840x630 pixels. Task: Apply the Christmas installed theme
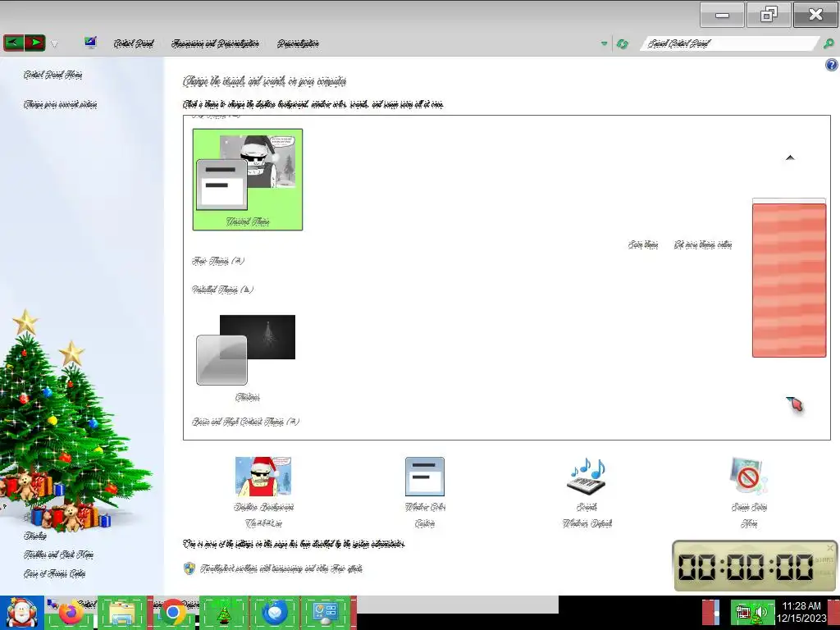pos(247,358)
